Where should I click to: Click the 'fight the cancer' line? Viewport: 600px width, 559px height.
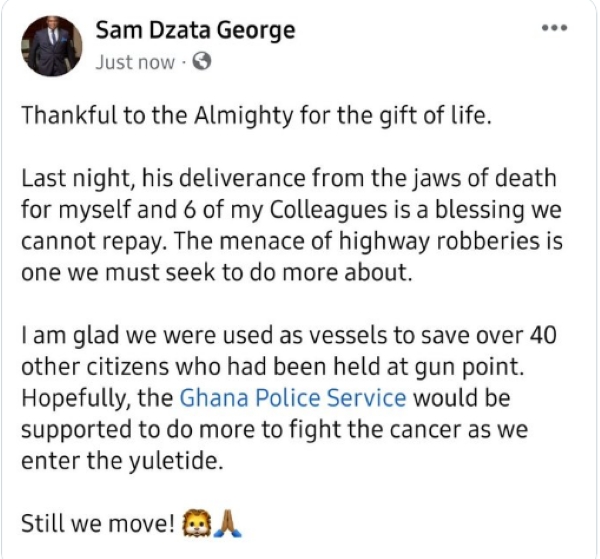point(275,429)
